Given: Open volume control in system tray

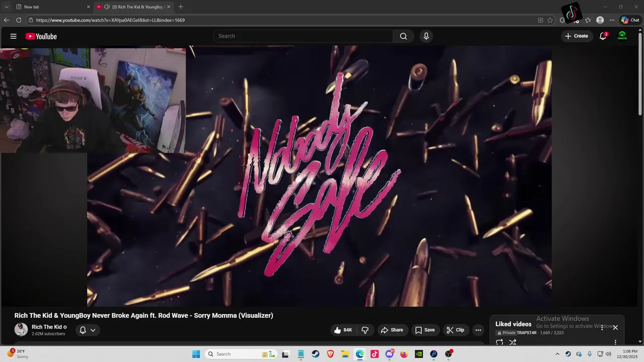Looking at the screenshot, I should click(609, 354).
